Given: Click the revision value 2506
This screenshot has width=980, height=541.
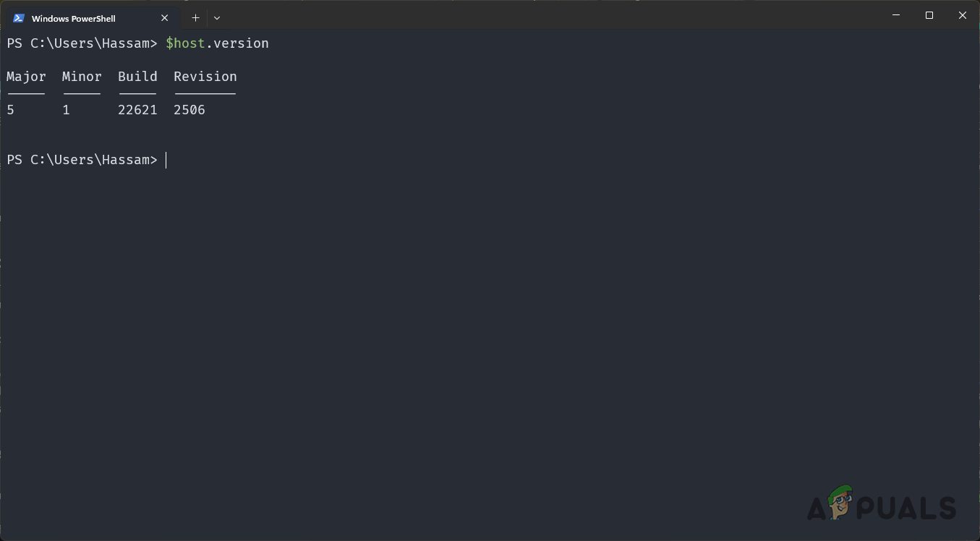Looking at the screenshot, I should [x=189, y=109].
